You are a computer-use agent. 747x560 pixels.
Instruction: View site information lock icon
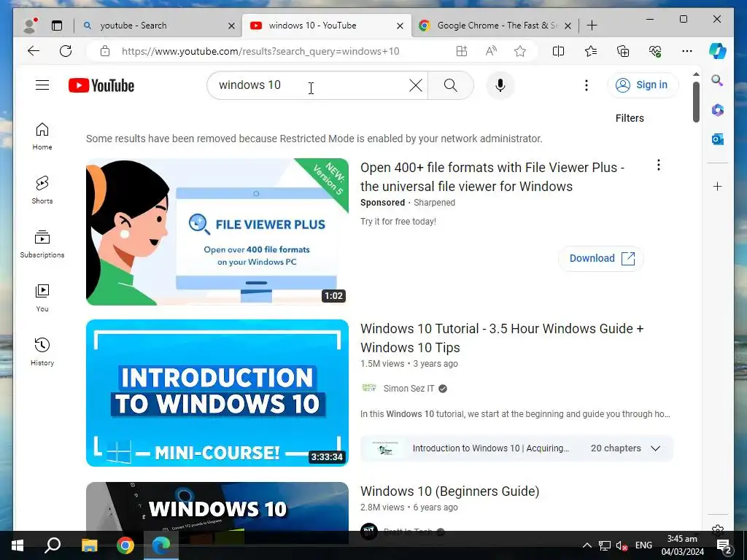[105, 51]
